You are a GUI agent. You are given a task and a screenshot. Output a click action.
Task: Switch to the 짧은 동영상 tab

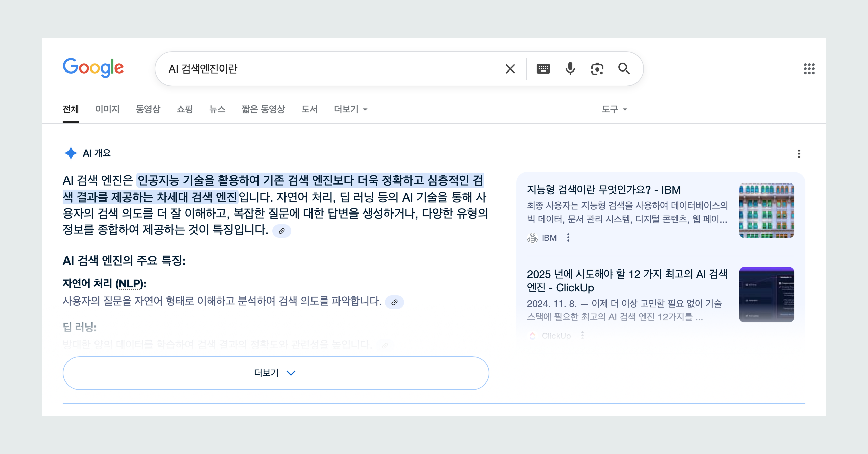(263, 109)
